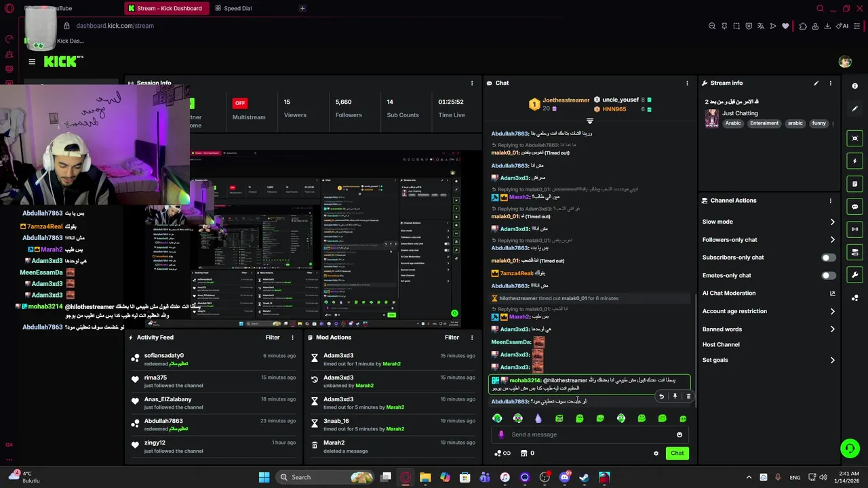Screen dimensions: 868x488
Task: Edit stream info with the pencil icon
Action: 816,83
